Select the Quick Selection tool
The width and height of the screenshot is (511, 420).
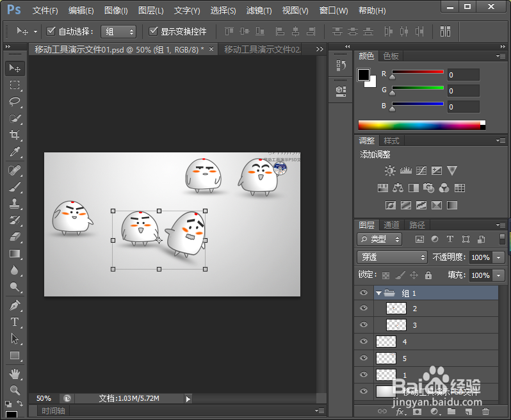[x=15, y=118]
